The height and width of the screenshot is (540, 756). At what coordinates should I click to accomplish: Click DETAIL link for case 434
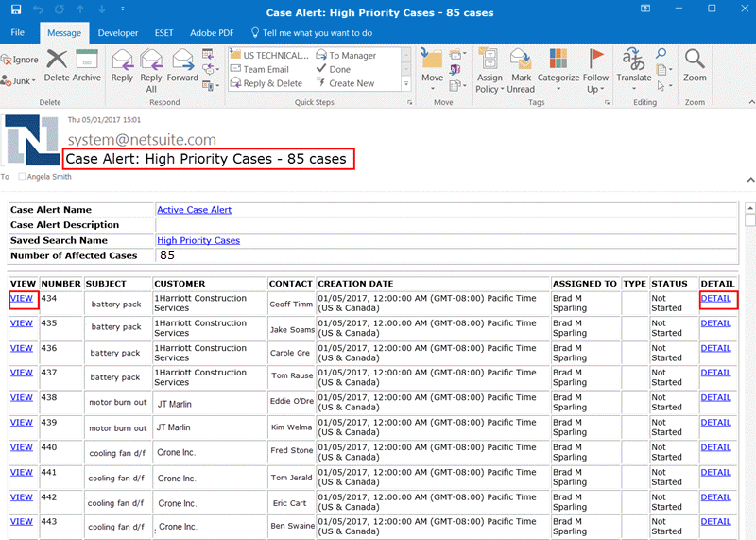point(715,298)
